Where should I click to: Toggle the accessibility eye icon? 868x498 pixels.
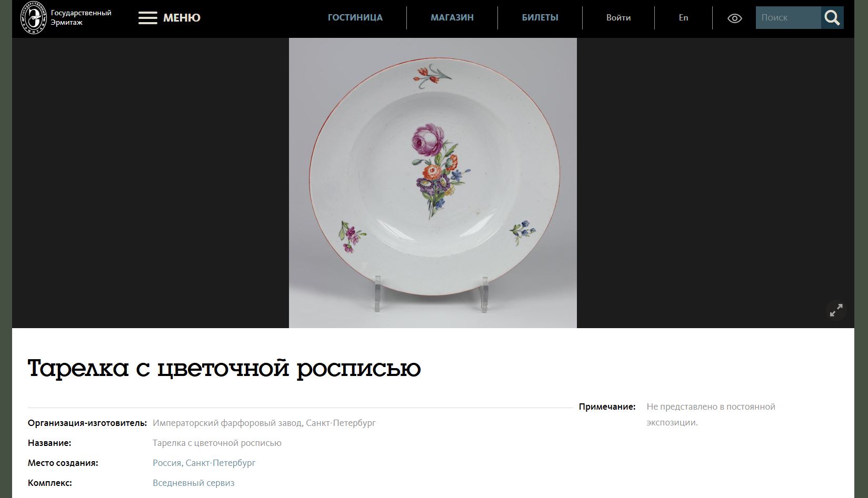point(734,18)
